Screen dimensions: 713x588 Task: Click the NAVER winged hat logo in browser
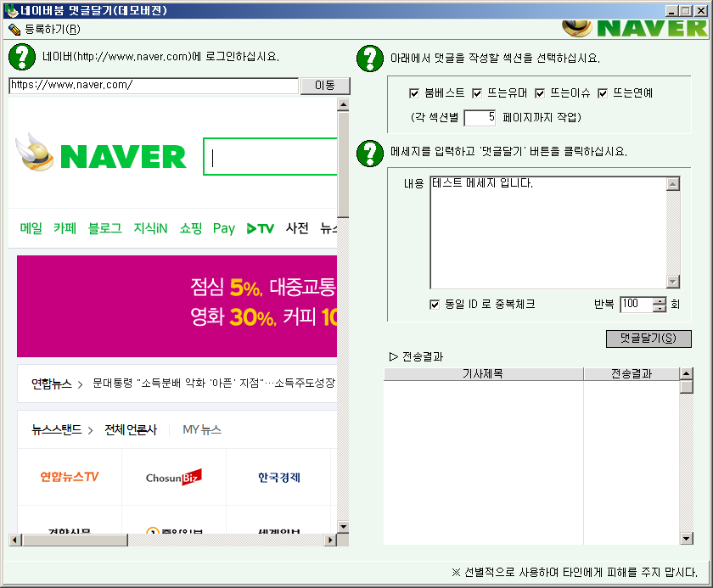[x=36, y=154]
